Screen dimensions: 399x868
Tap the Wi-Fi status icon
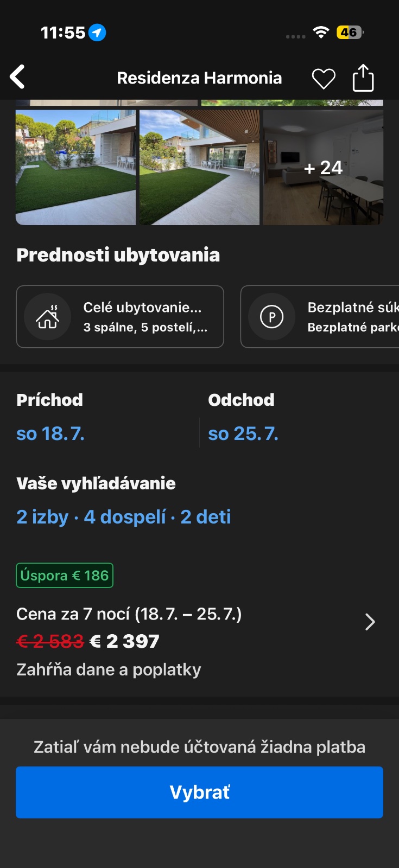click(321, 33)
